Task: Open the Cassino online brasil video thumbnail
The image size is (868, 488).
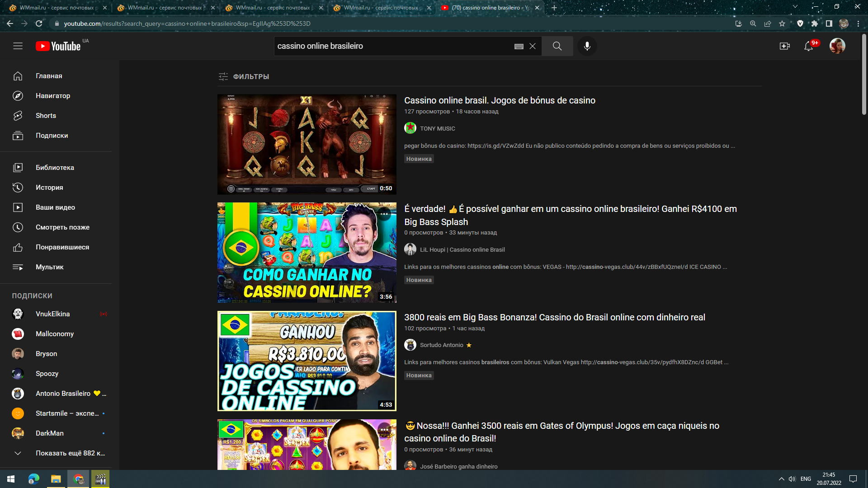Action: 307,145
